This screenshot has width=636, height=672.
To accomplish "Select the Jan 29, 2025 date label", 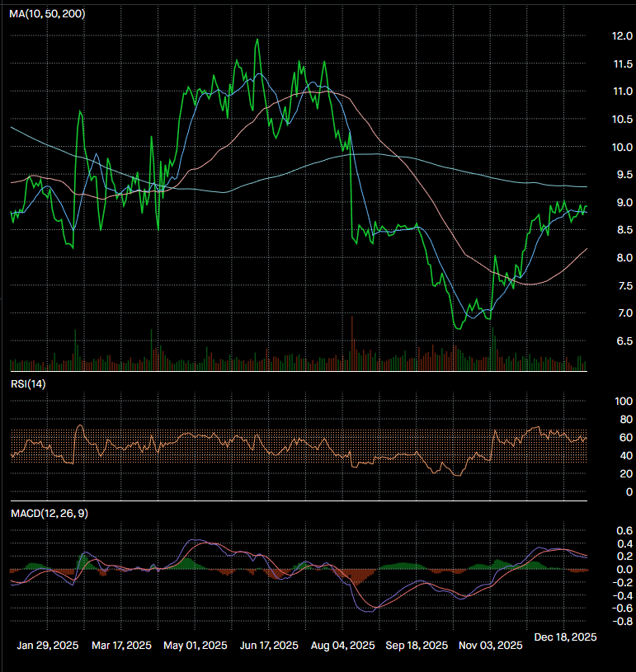I will pyautogui.click(x=48, y=646).
